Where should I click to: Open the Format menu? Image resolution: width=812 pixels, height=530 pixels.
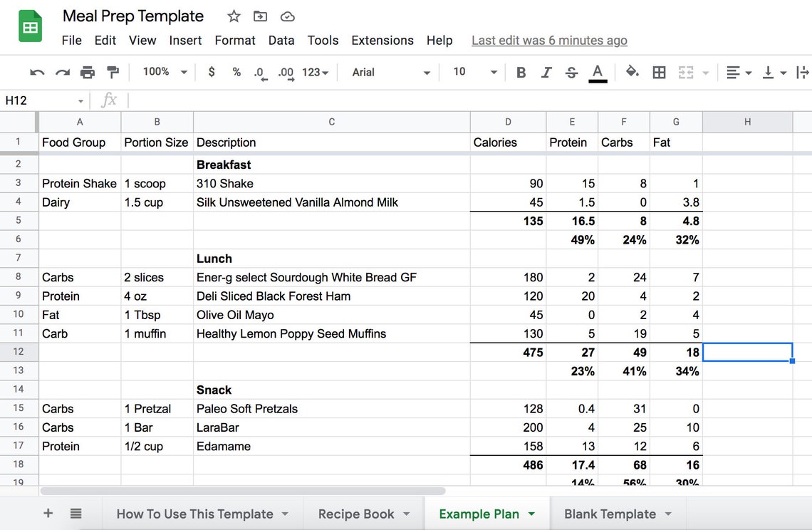click(235, 41)
